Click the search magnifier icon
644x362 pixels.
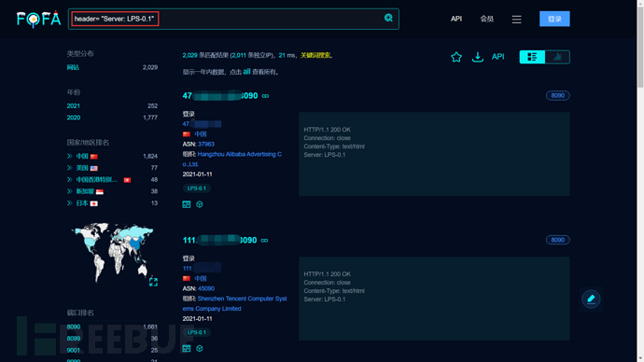388,18
